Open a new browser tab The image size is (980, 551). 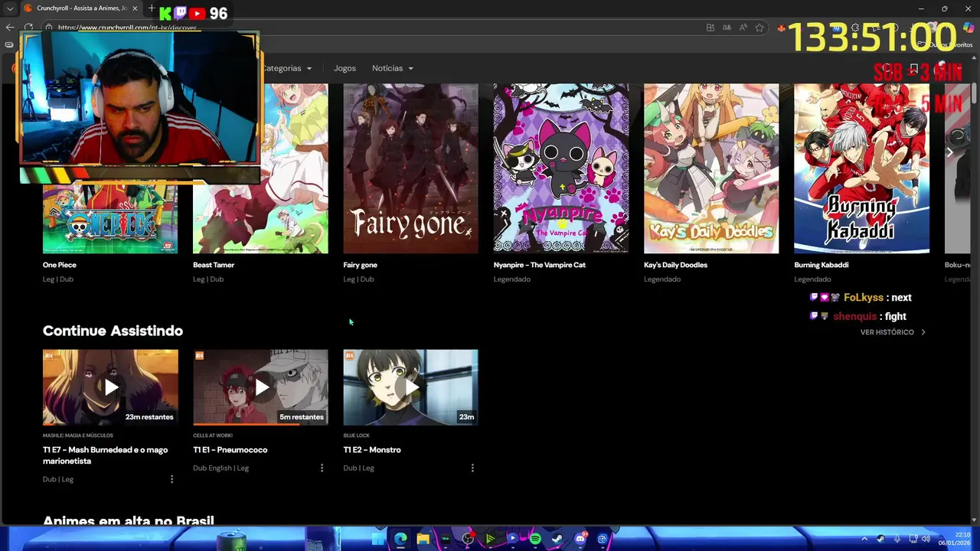tap(151, 8)
